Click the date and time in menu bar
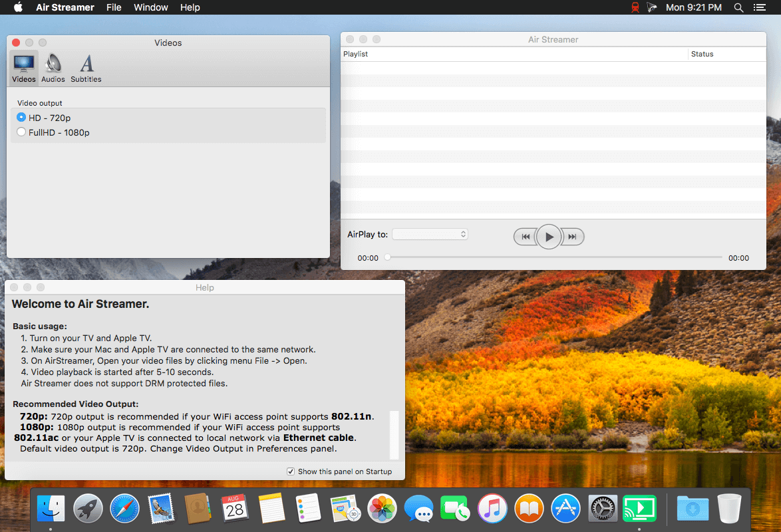 click(x=693, y=7)
